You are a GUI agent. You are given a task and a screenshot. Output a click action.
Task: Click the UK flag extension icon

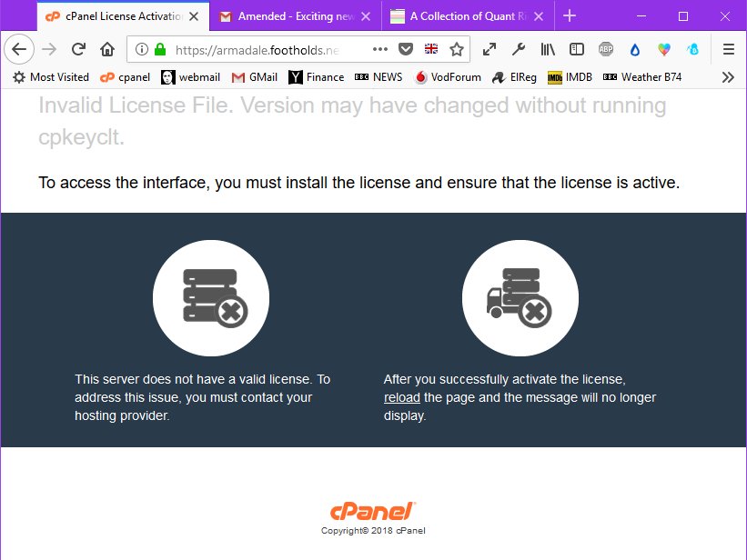pos(431,49)
